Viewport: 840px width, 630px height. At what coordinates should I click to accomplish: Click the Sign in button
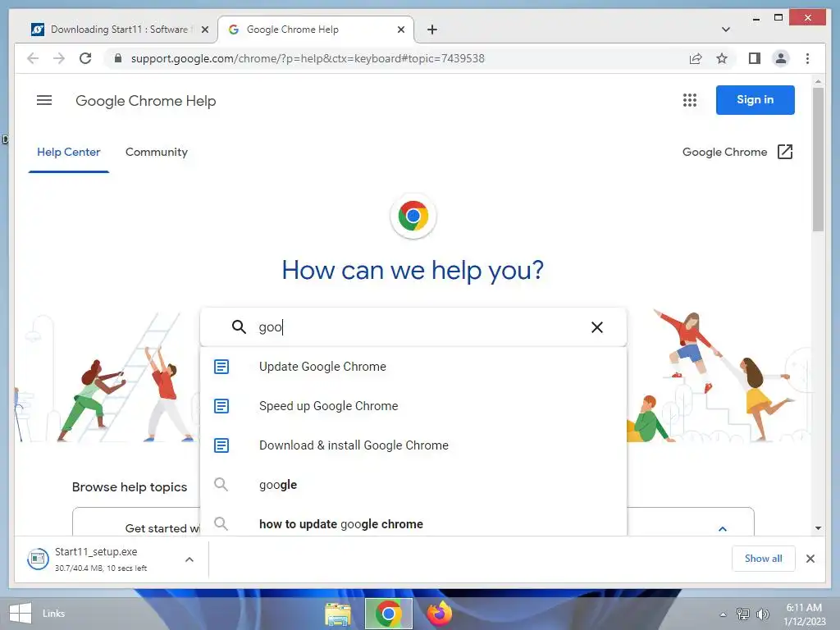click(755, 99)
